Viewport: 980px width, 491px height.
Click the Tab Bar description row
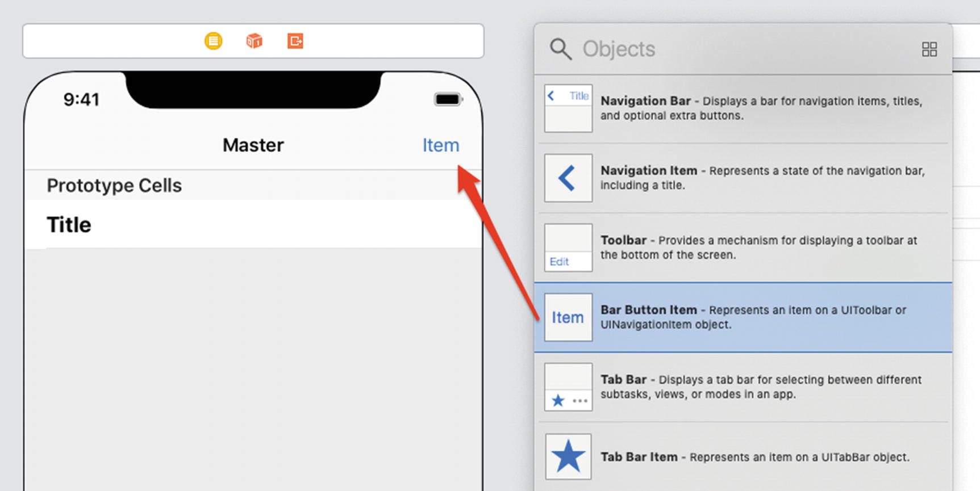pos(743,387)
